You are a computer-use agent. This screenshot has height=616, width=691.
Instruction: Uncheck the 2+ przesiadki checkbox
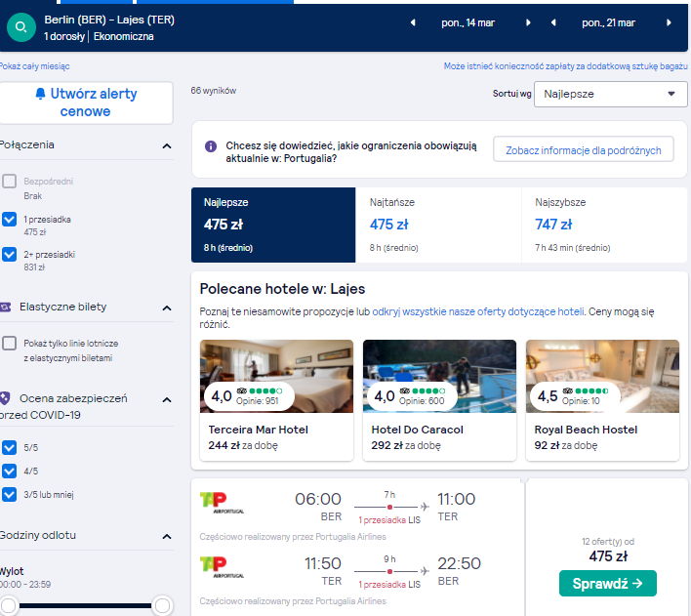click(9, 255)
